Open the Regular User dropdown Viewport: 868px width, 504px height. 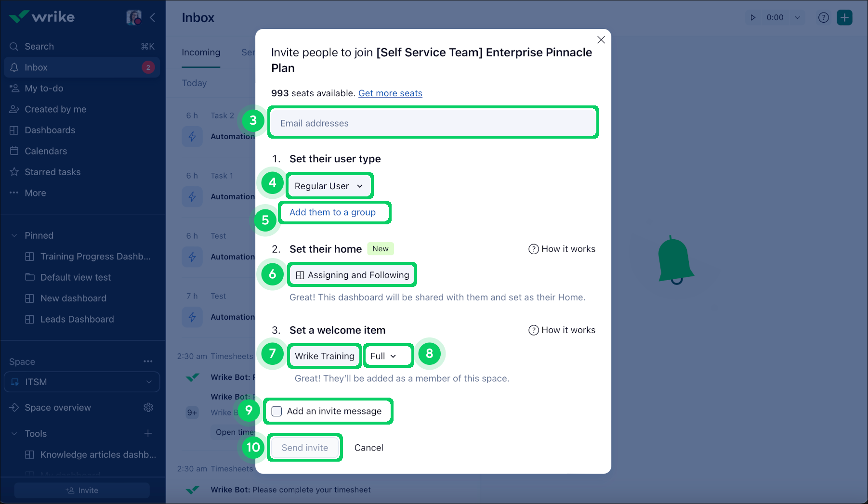(329, 186)
